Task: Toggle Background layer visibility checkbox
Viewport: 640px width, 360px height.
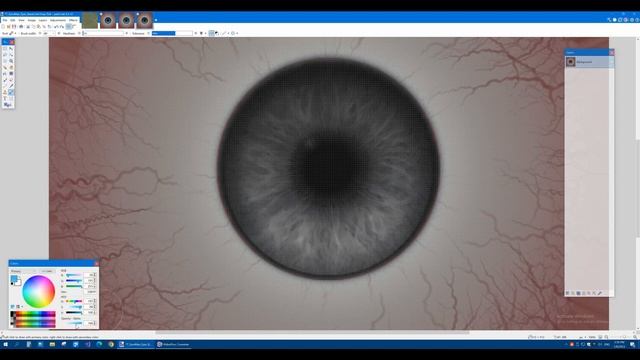Action: point(611,62)
